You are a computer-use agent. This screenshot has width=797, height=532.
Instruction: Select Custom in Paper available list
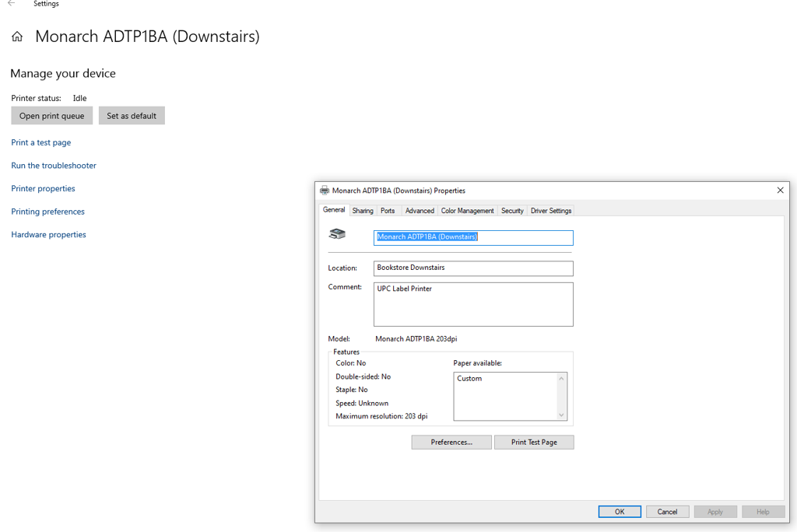point(469,379)
